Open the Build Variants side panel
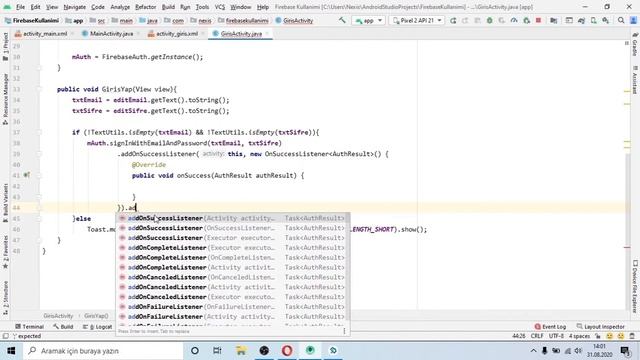Screen dimensions: 640x360 click(5, 202)
